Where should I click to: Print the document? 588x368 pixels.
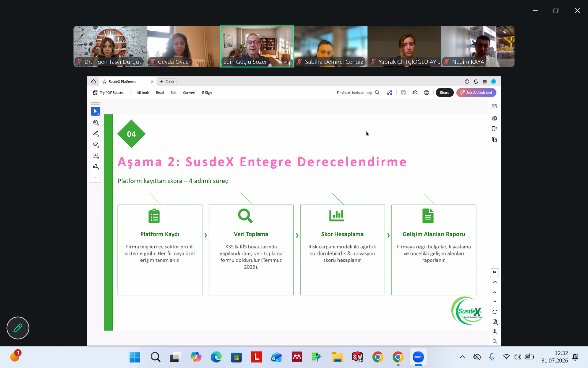pos(426,93)
